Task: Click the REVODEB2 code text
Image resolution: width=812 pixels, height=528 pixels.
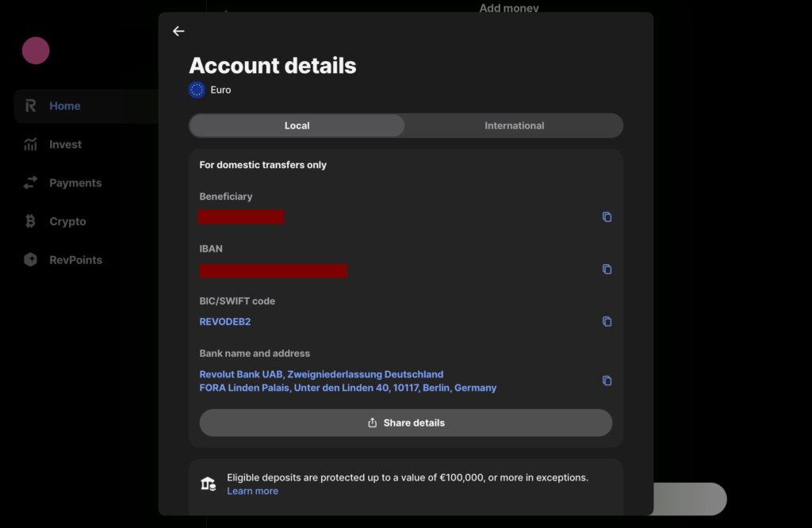Action: click(x=225, y=322)
